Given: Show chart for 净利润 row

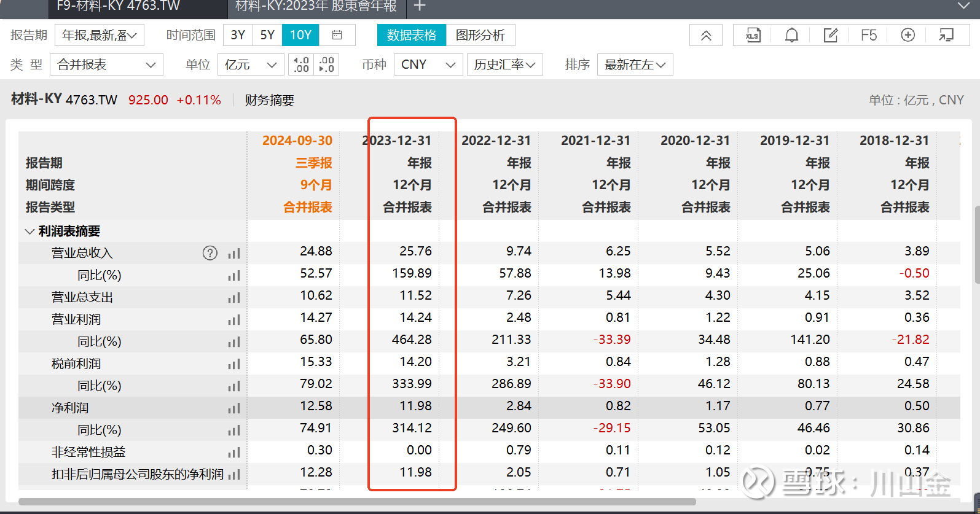Looking at the screenshot, I should 234,408.
